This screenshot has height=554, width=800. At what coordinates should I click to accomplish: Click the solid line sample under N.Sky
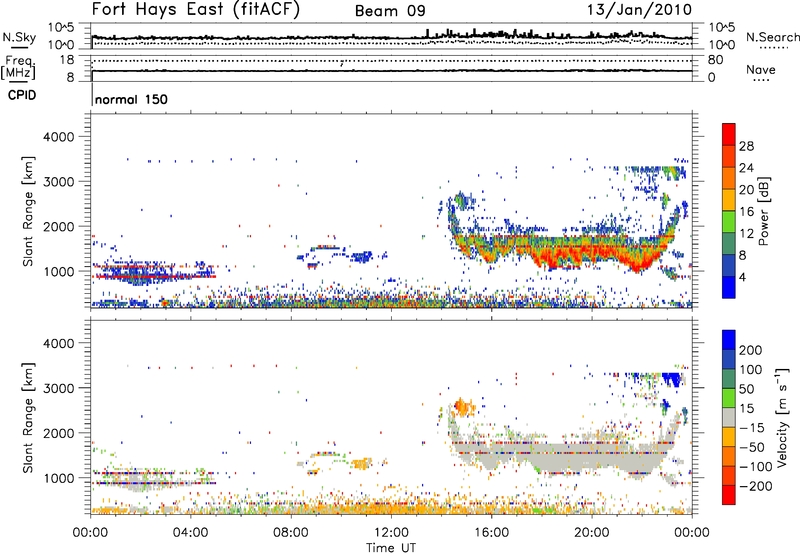click(x=19, y=47)
